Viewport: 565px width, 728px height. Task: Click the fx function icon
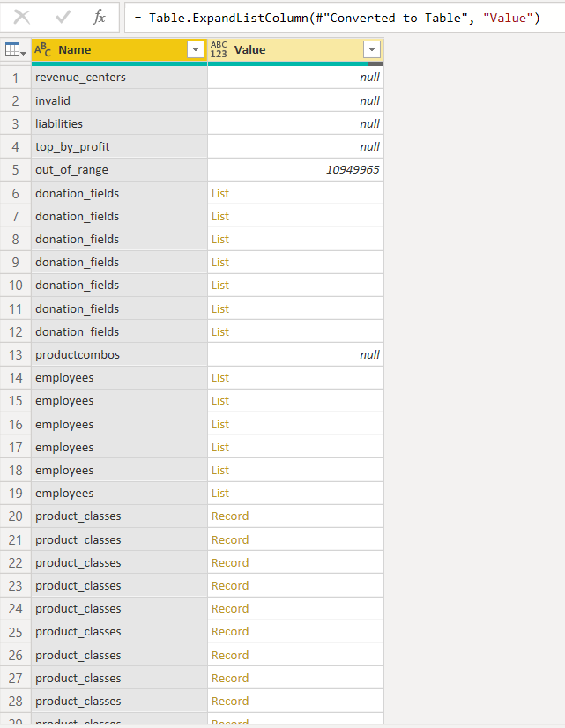(x=99, y=17)
